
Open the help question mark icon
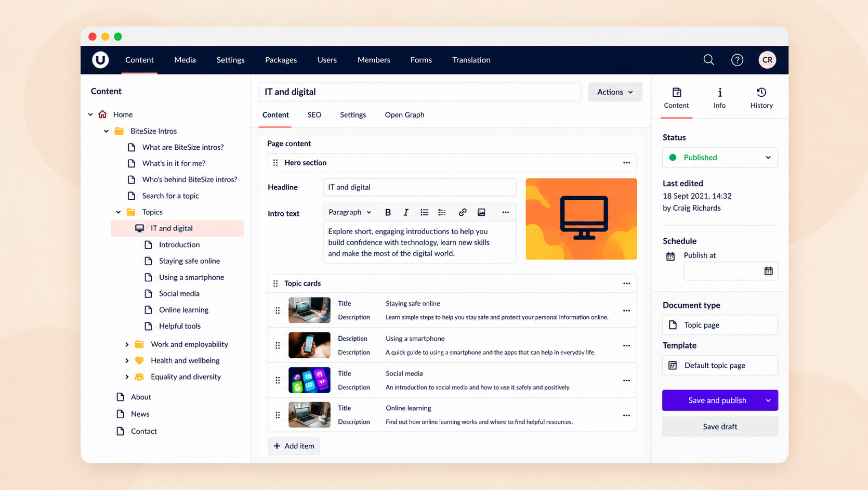pos(737,60)
